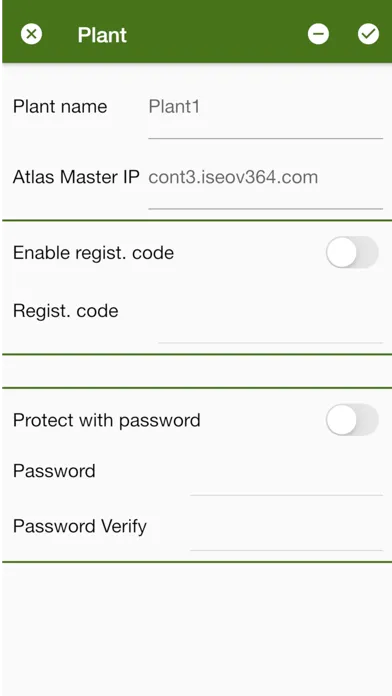The image size is (392, 696).
Task: Confirm plant settings with the checkmark icon
Action: (x=368, y=34)
